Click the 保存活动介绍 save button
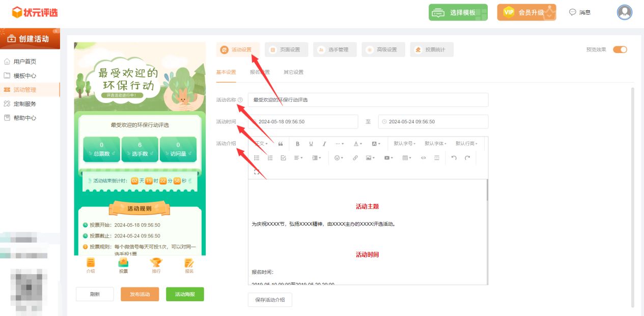 click(270, 300)
